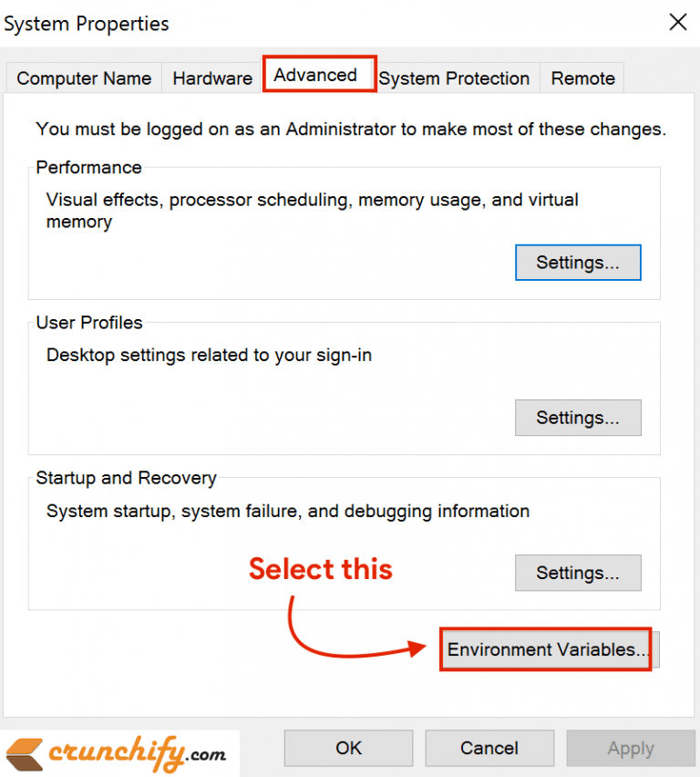Screen dimensions: 700x777
Task: Open the Environment Variables dialog
Action: [x=545, y=649]
